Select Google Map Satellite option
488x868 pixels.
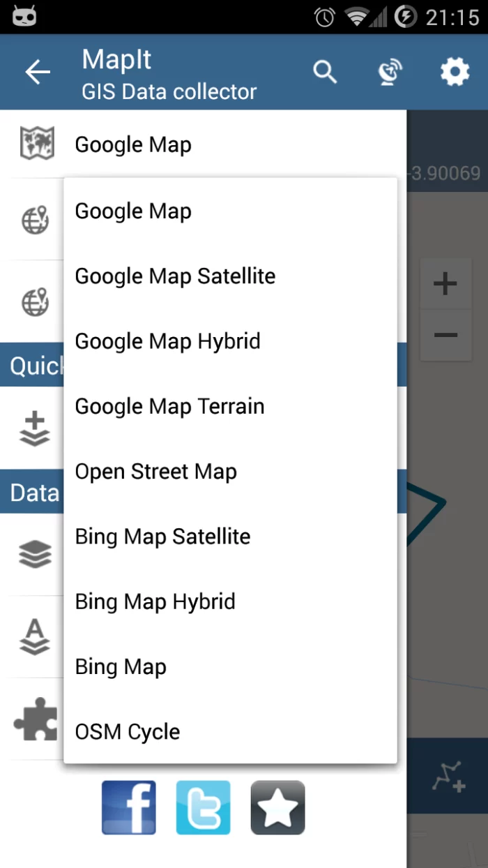(175, 276)
